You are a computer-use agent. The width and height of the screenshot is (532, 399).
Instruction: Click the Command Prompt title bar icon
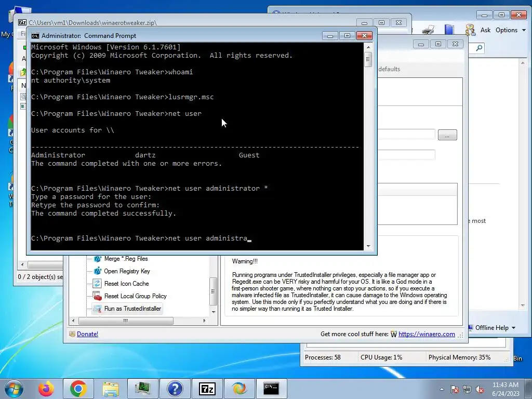point(35,36)
